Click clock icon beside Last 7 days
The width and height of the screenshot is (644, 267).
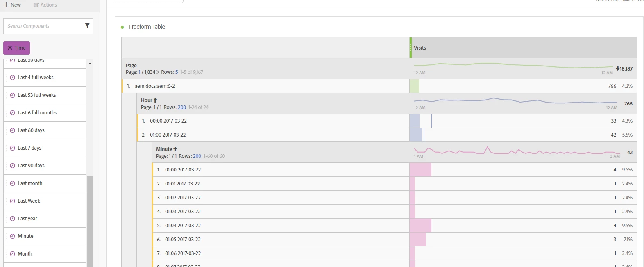[x=12, y=148]
